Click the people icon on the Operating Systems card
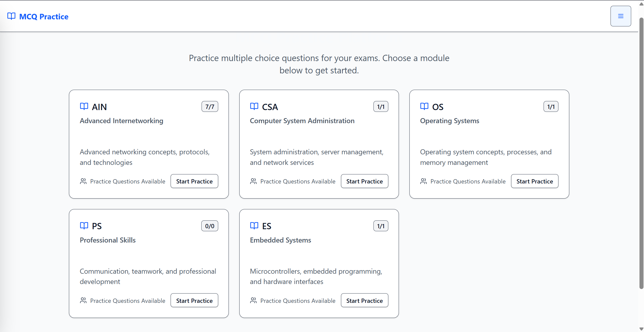This screenshot has width=644, height=332. point(424,181)
